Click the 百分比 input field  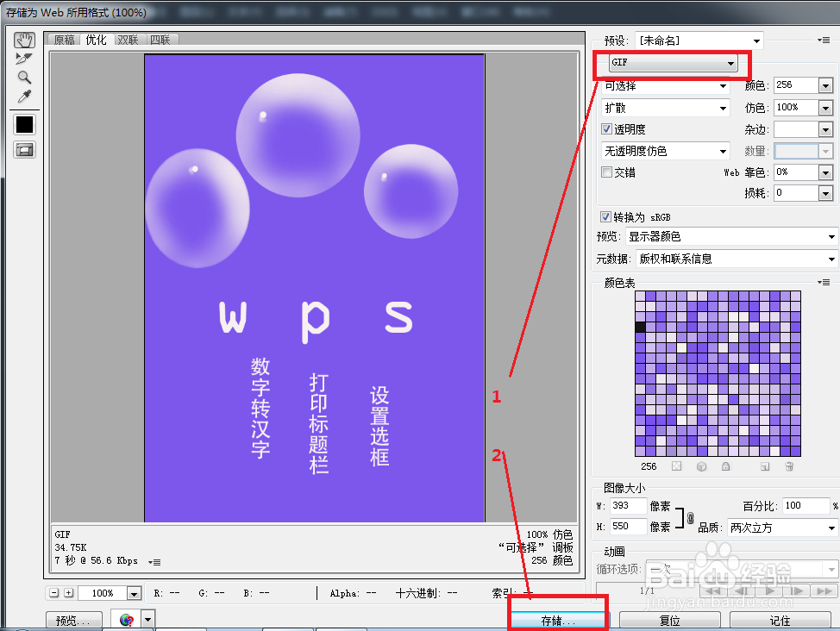[x=806, y=506]
